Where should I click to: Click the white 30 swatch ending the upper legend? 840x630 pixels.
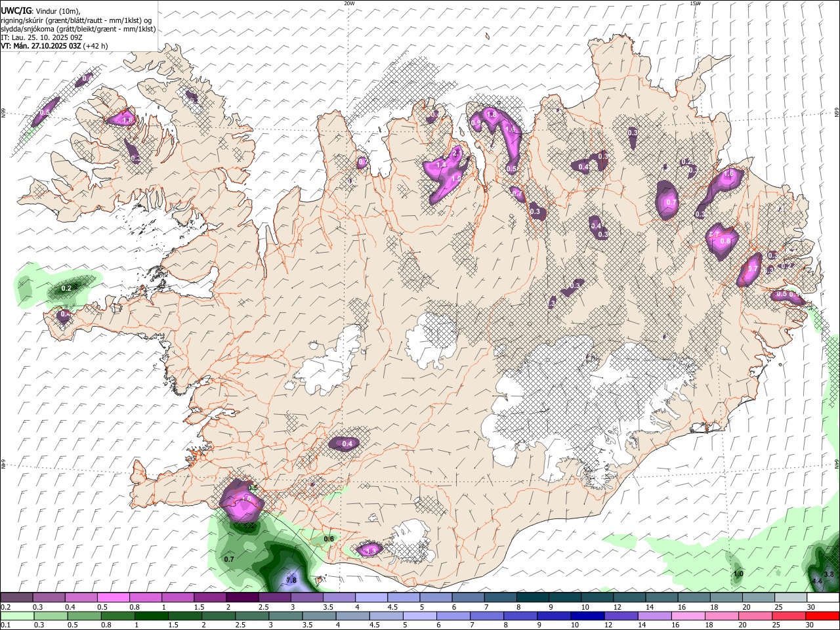click(x=823, y=598)
